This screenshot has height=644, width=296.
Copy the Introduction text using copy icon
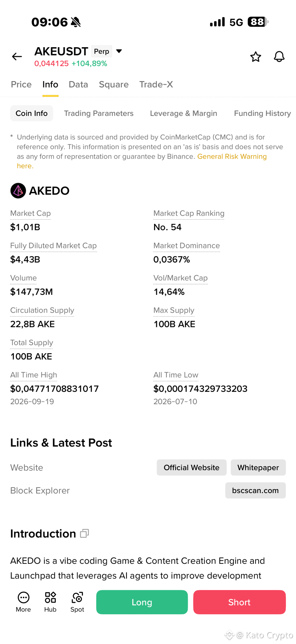click(84, 533)
